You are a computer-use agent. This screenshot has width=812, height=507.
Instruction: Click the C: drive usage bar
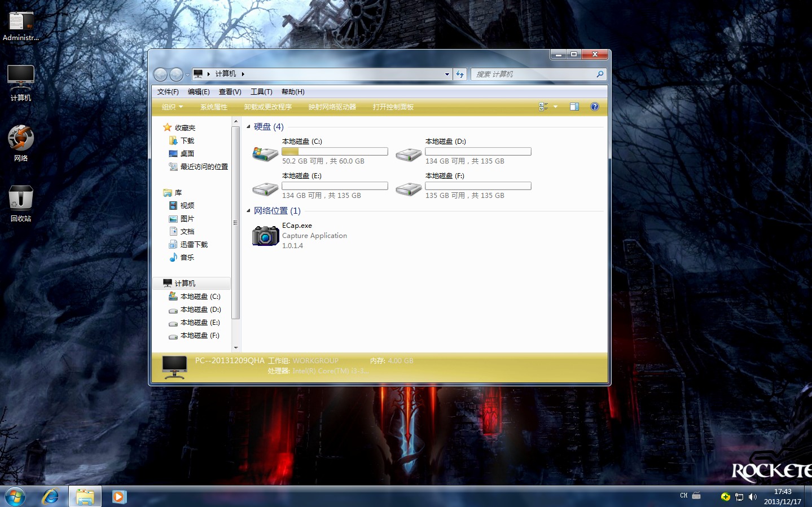pyautogui.click(x=335, y=151)
